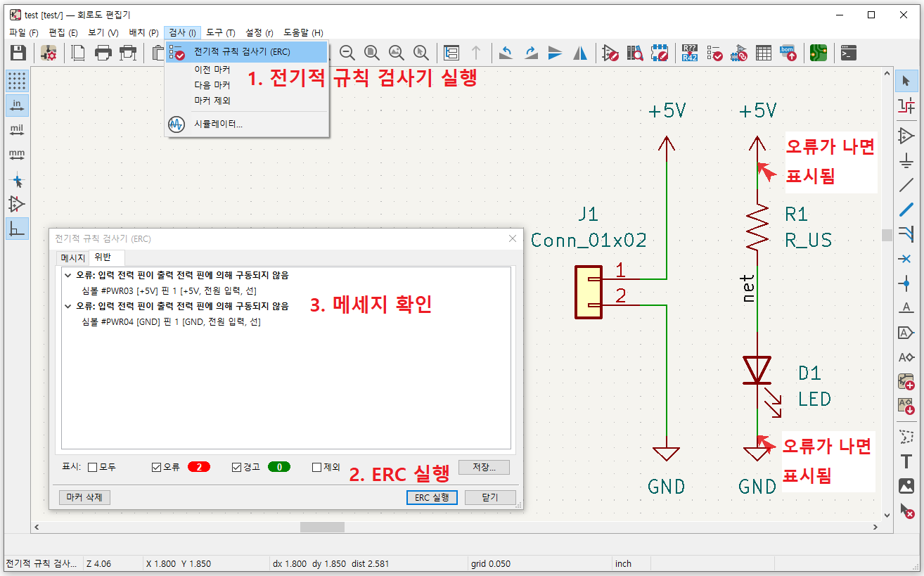Screen dimensions: 924x576
Task: Collapse the first ERC error entry
Action: tap(68, 276)
